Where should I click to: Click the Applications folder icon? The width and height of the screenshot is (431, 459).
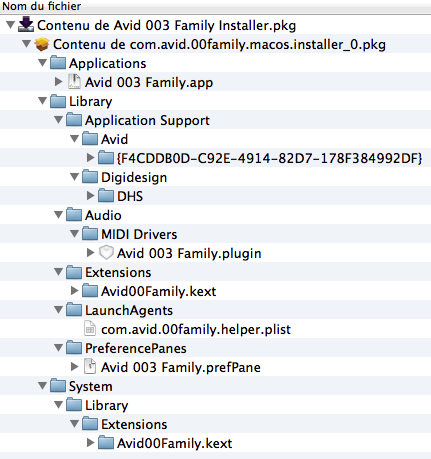[58, 63]
